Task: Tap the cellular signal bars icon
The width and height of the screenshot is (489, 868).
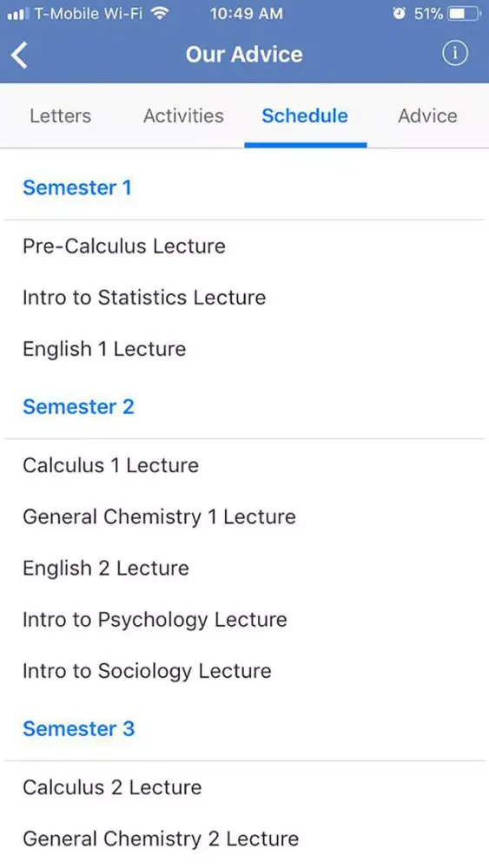Action: 17,13
